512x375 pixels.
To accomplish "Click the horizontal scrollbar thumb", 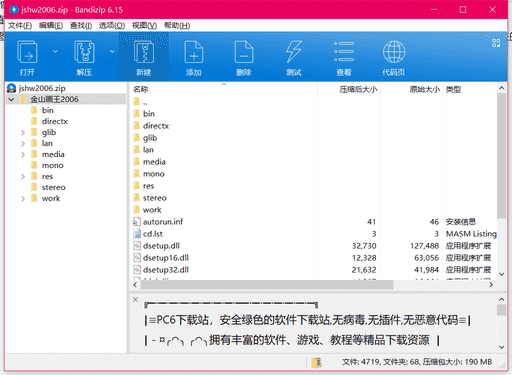I will (267, 285).
